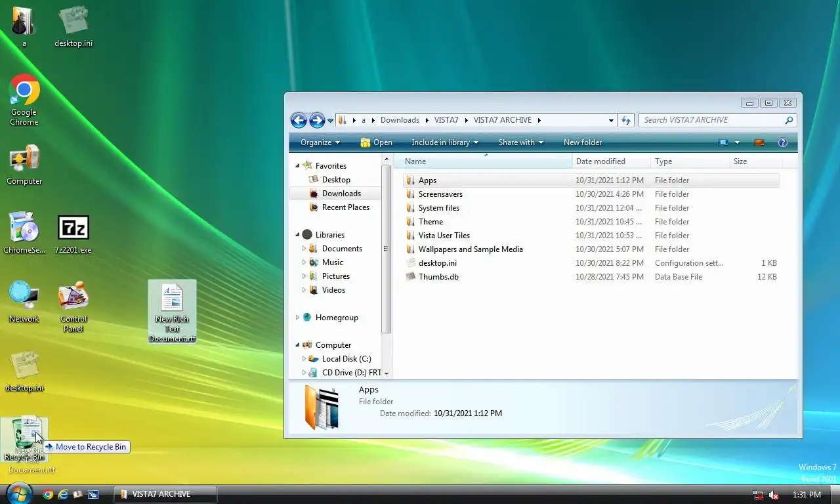Screen dimensions: 840x504
Task: Expand the Music library node
Action: [x=304, y=262]
